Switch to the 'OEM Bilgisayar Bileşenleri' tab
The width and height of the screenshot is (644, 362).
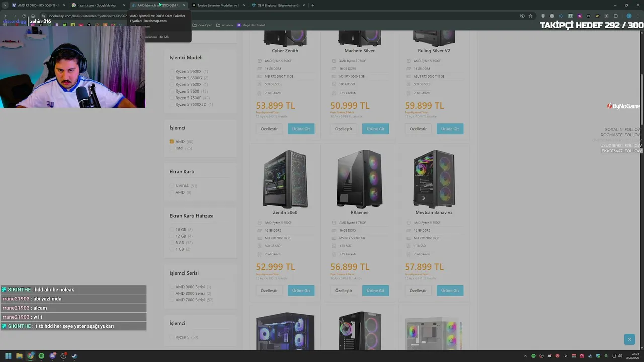pos(277,5)
